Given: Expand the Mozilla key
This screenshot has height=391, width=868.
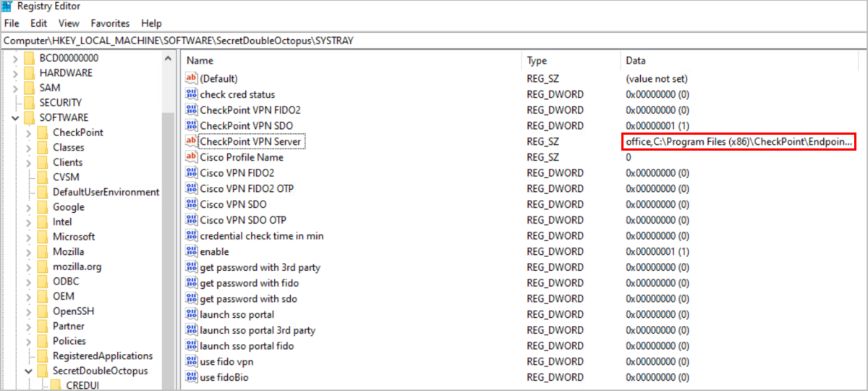Looking at the screenshot, I should [28, 251].
